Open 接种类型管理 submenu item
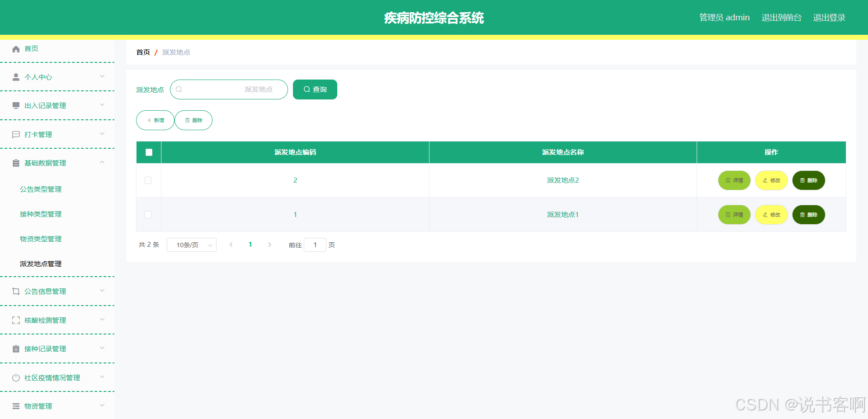868x419 pixels. [41, 214]
